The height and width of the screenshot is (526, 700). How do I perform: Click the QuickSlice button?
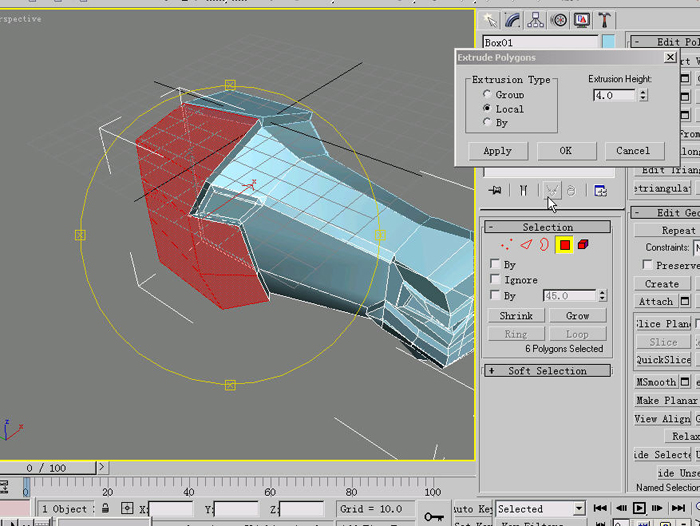[662, 360]
